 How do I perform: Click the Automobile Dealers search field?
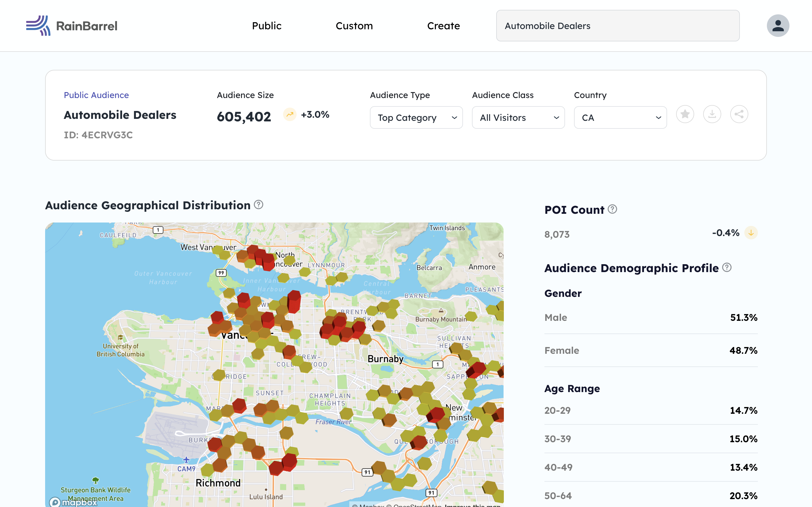click(x=617, y=26)
